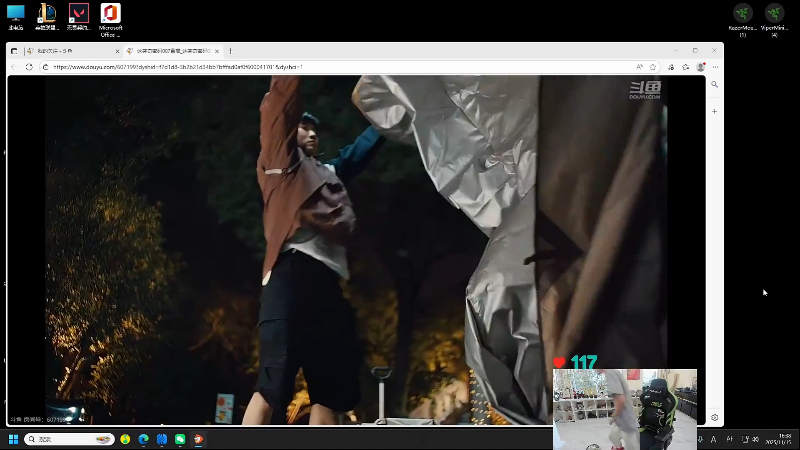Go back in the Edge browser
This screenshot has width=800, height=450.
(x=14, y=67)
